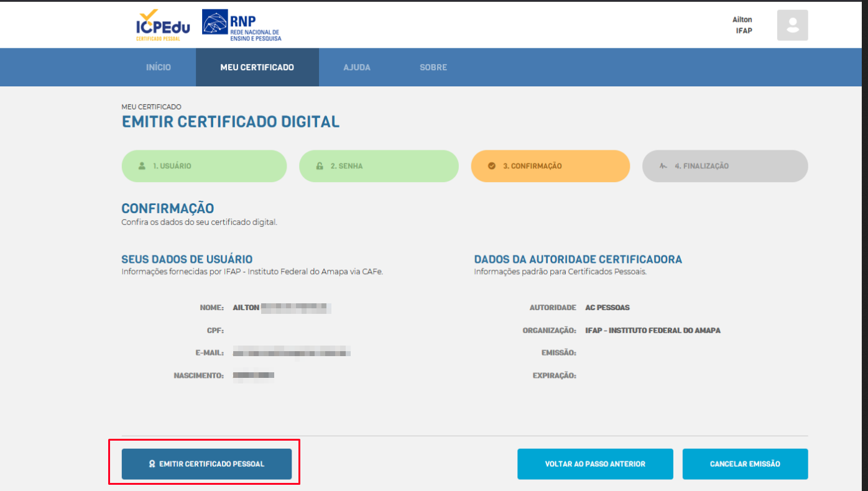Click the Confirmação section heading
868x491 pixels.
(x=168, y=209)
